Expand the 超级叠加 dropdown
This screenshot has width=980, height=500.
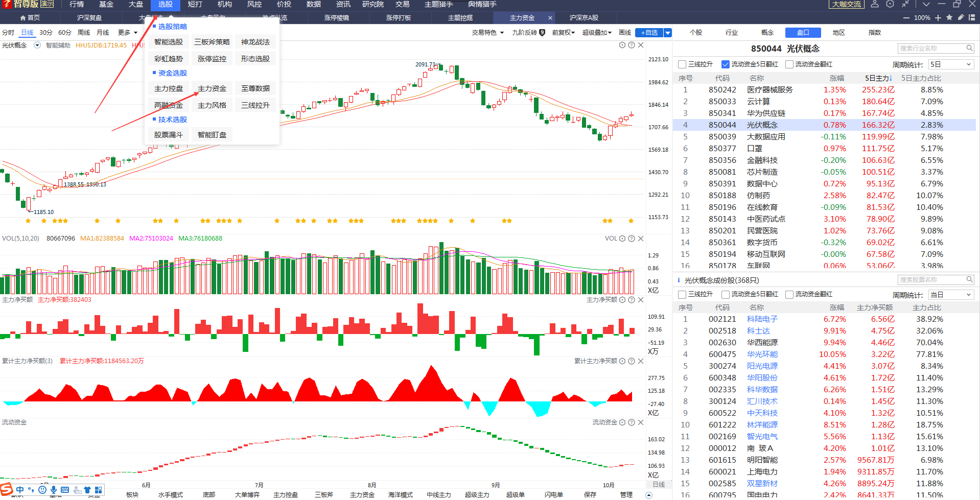click(597, 33)
